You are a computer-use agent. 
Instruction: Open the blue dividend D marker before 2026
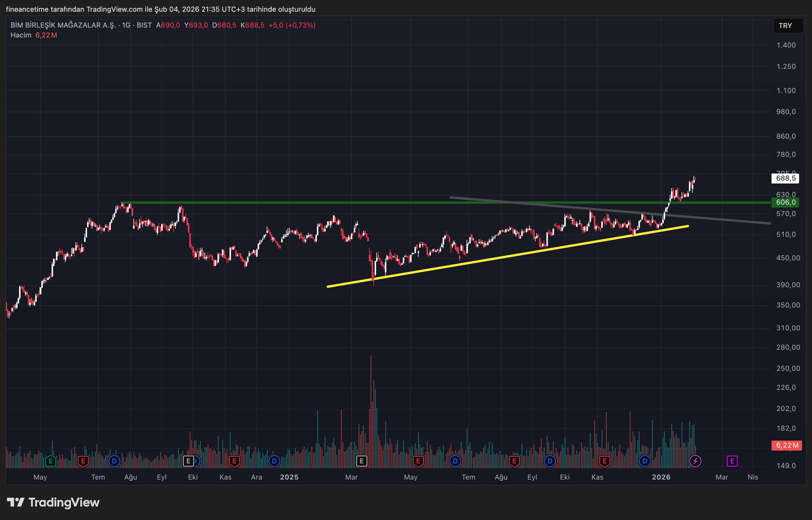pyautogui.click(x=645, y=461)
